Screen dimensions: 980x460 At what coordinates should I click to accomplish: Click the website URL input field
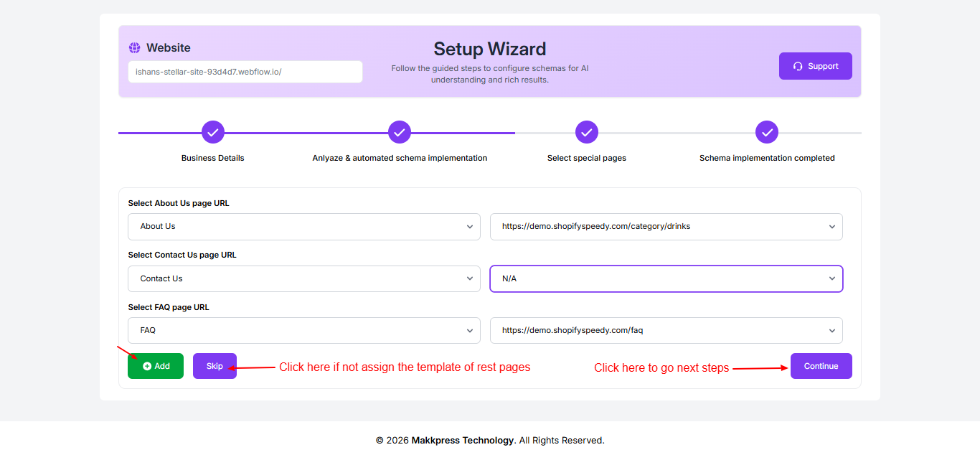(245, 72)
